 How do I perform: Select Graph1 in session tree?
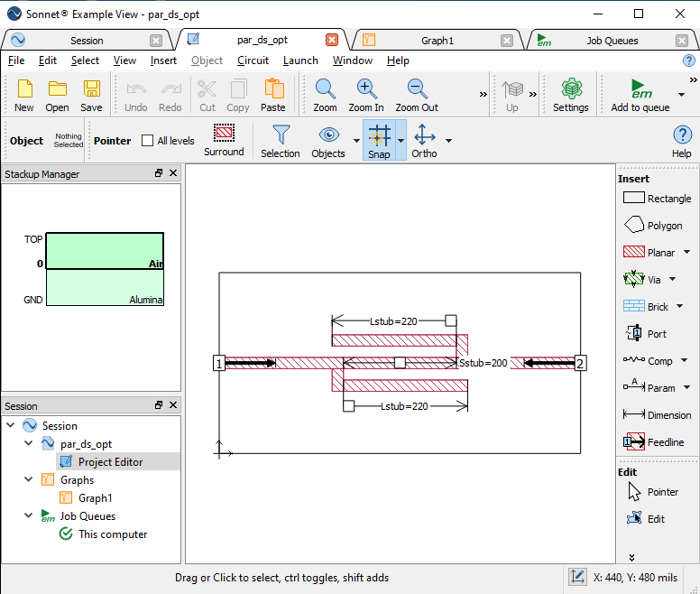point(95,498)
